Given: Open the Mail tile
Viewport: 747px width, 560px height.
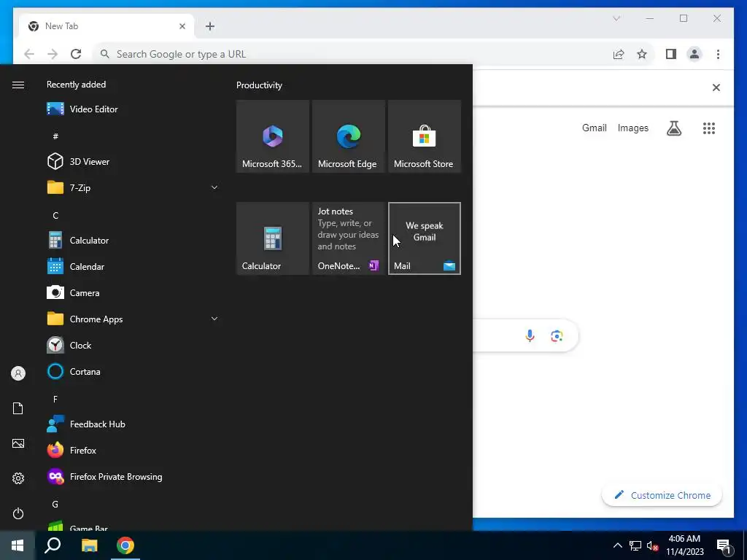Looking at the screenshot, I should [425, 238].
